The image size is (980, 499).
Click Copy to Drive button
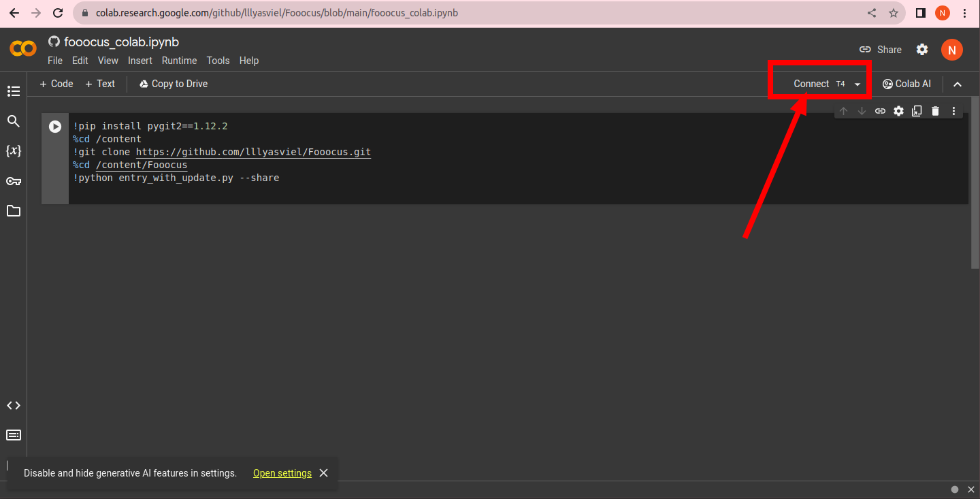click(174, 84)
